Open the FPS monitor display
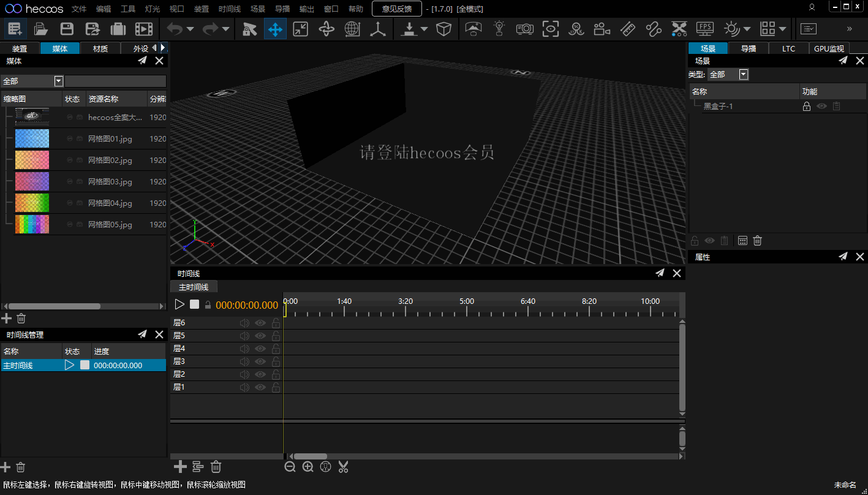Image resolution: width=868 pixels, height=495 pixels. coord(705,29)
